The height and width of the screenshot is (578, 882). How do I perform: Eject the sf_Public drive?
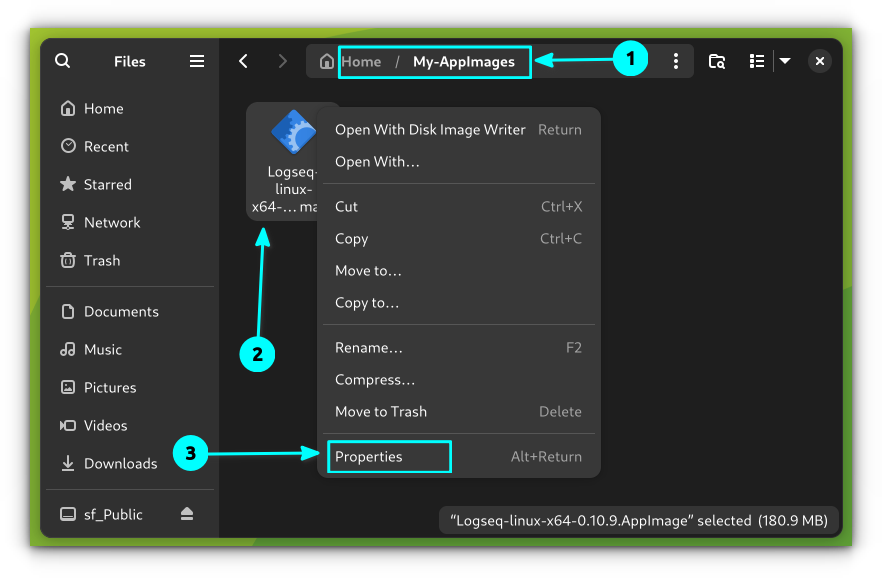(187, 514)
